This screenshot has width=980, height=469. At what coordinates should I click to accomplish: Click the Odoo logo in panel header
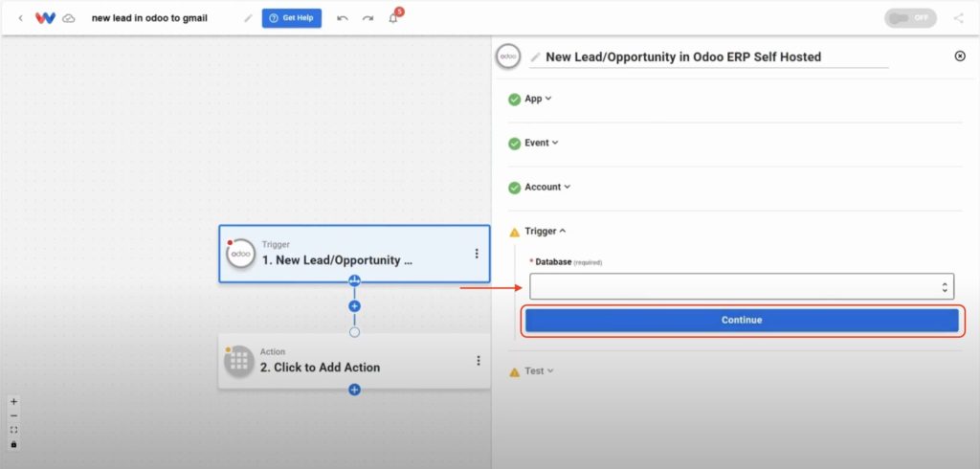(508, 56)
